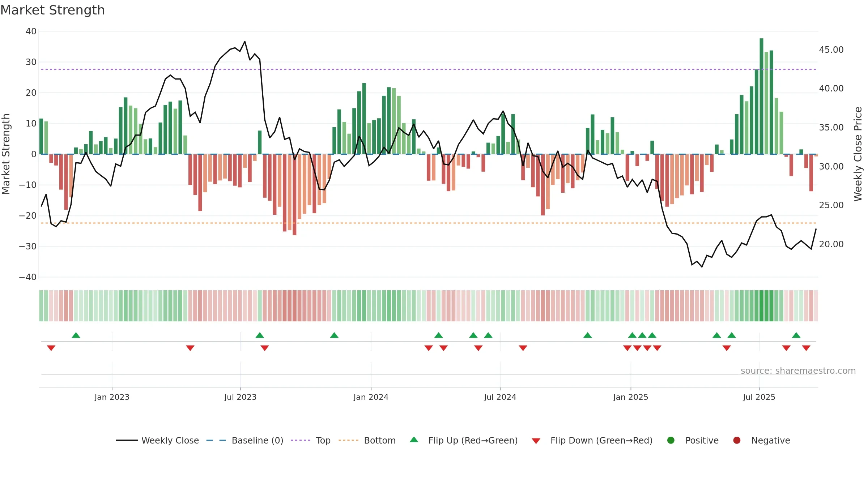This screenshot has width=868, height=488.
Task: Click the Flip Down (Green→Red) legend label
Action: (601, 440)
